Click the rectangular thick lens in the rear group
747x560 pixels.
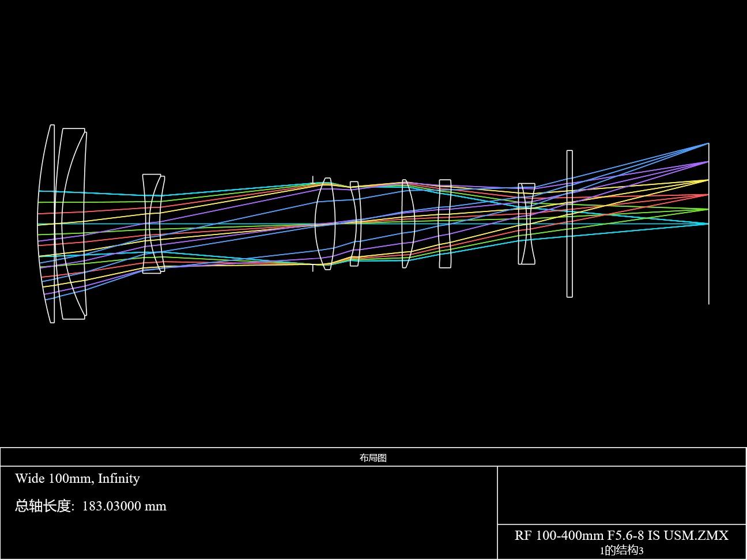click(x=445, y=224)
